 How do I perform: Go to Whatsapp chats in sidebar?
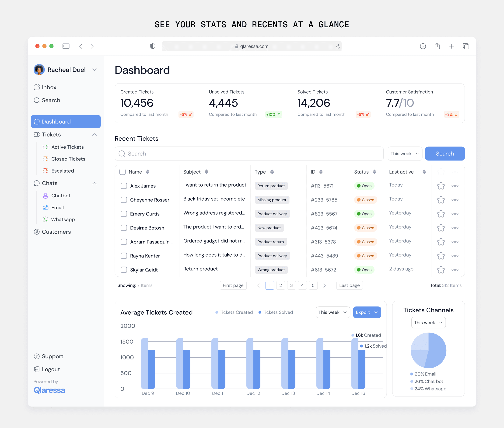63,219
